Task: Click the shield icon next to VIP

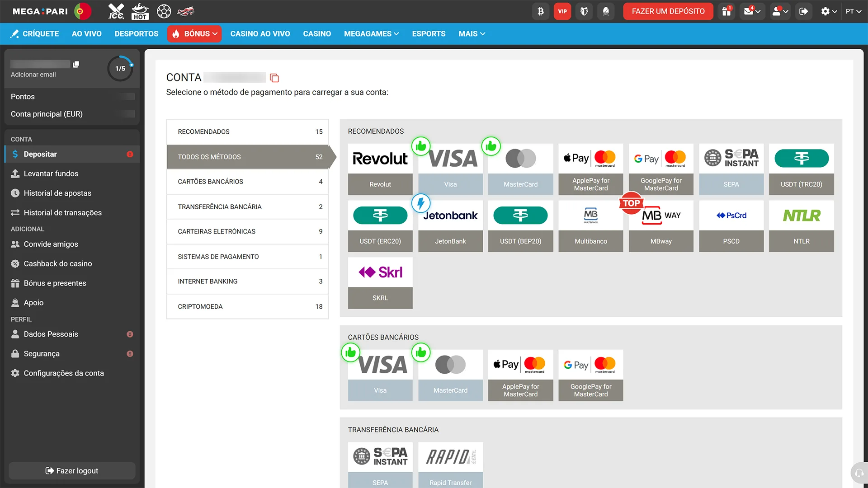Action: point(584,11)
